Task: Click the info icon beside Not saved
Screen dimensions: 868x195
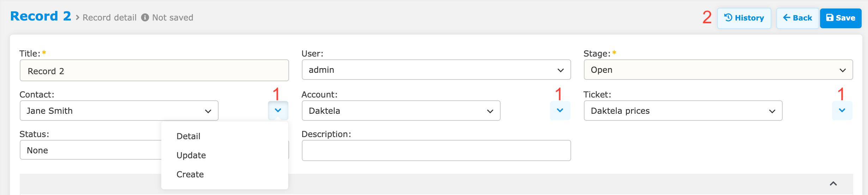Action: (145, 18)
